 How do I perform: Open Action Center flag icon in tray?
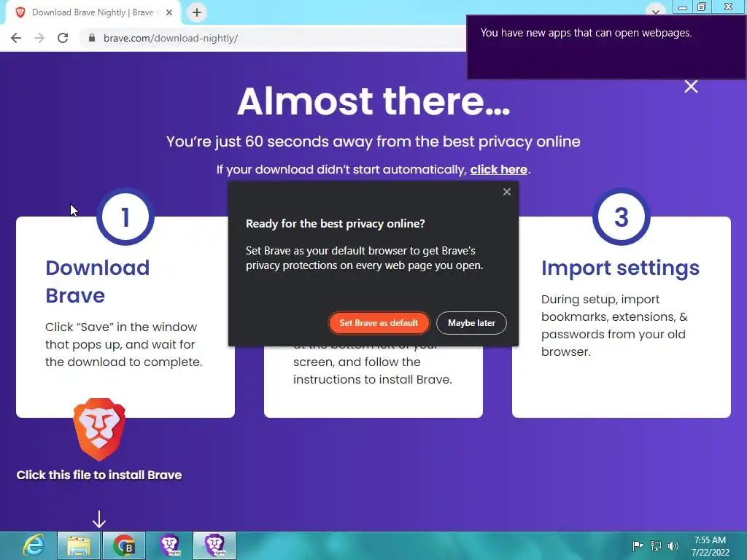638,545
